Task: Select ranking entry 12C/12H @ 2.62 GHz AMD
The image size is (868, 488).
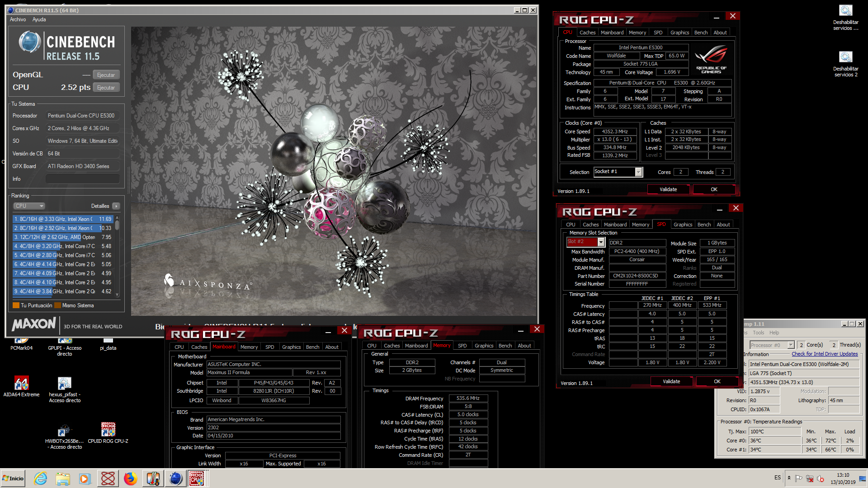Action: pyautogui.click(x=63, y=237)
